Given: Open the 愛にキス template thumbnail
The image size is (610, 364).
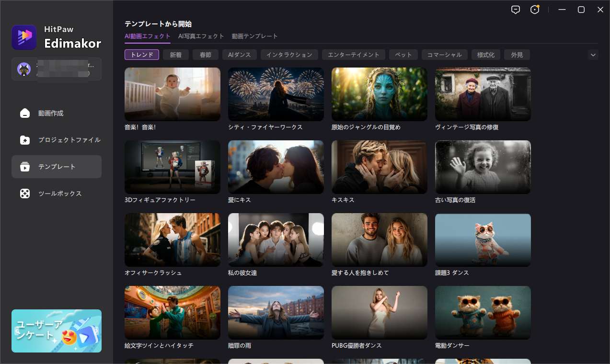Looking at the screenshot, I should point(276,167).
